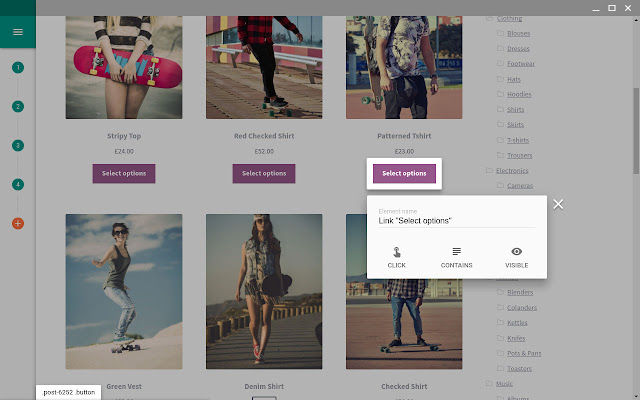This screenshot has height=400, width=640.
Task: Open the Knifes category link
Action: (516, 338)
